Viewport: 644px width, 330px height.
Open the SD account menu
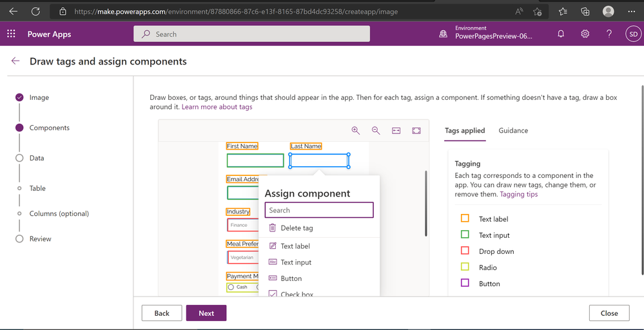click(633, 34)
